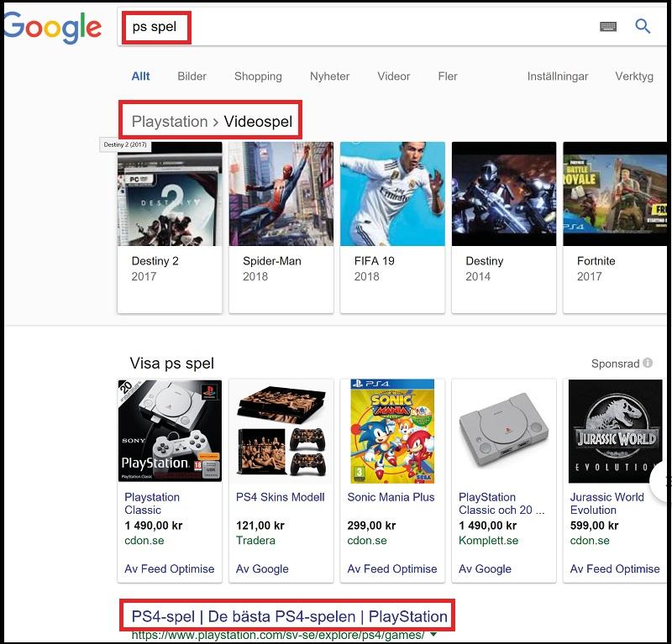
Task: Click the 'Jurassic World Evolution' product link
Action: (606, 504)
